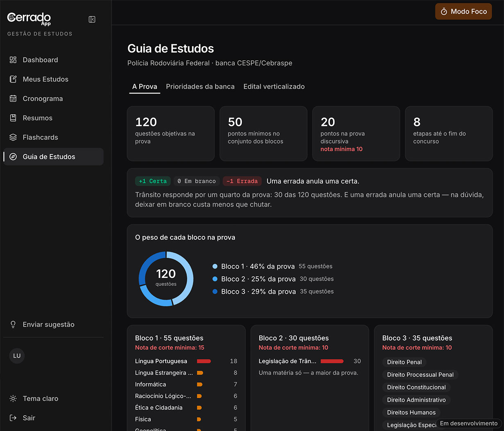Image resolution: width=504 pixels, height=431 pixels.
Task: Click the 'nota mínima 10' red label
Action: point(341,149)
